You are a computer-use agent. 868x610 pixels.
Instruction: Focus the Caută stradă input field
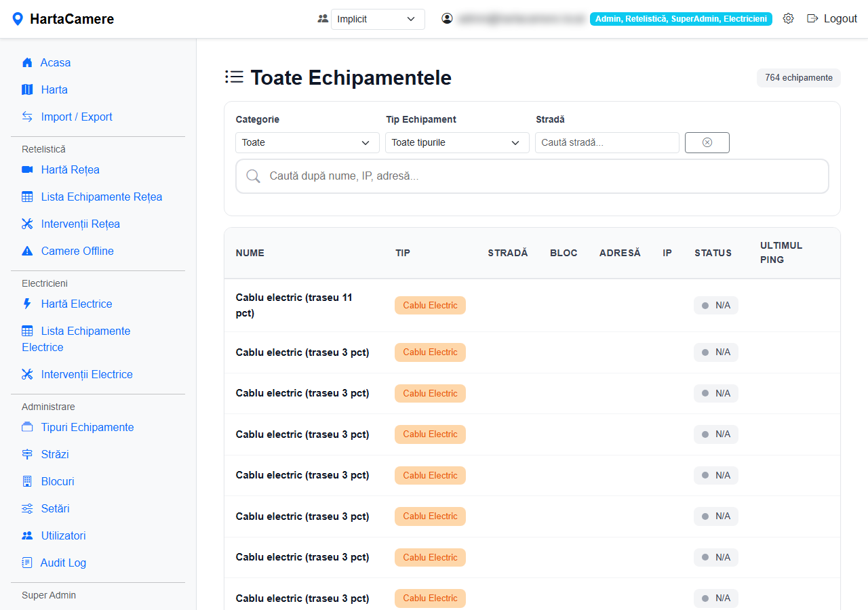[607, 142]
